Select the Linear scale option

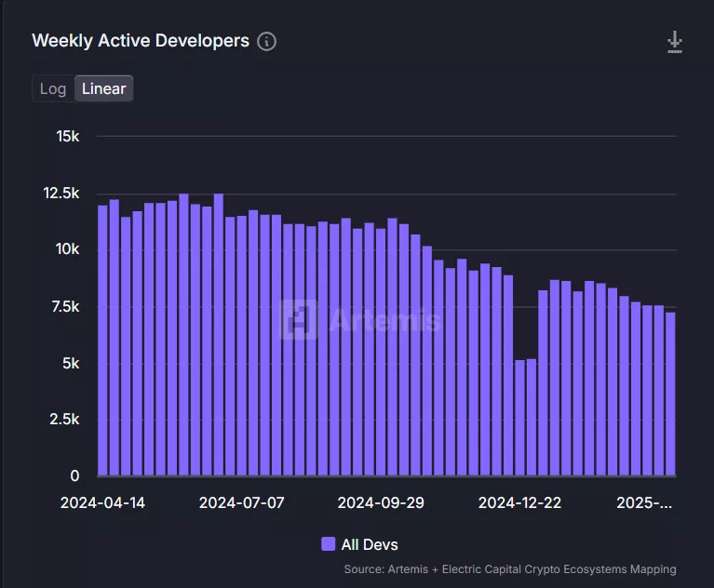(x=104, y=89)
